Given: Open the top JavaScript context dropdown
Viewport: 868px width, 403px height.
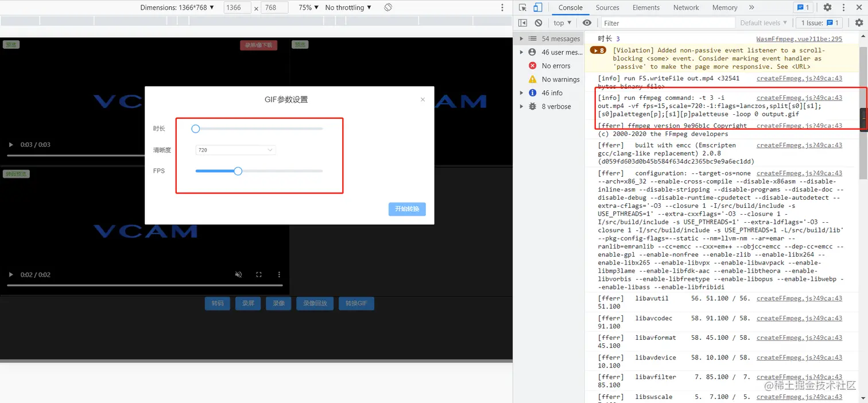Looking at the screenshot, I should point(562,23).
